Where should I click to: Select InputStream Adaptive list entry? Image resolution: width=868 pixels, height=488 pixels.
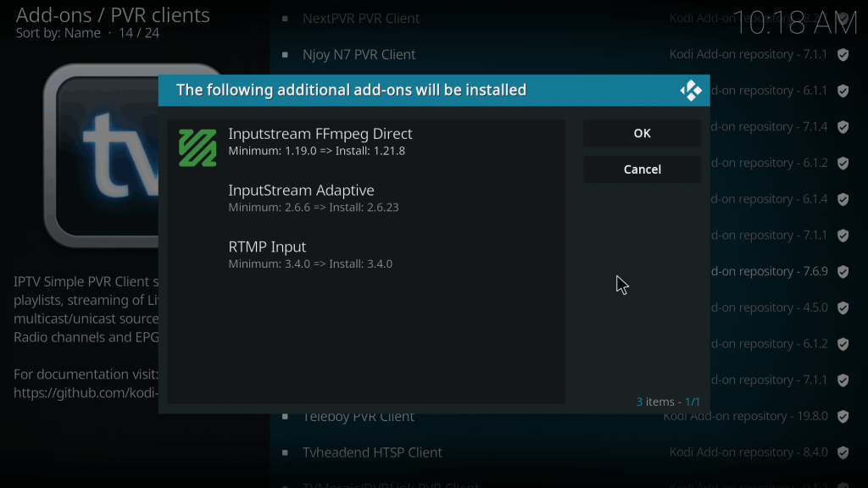click(x=366, y=198)
